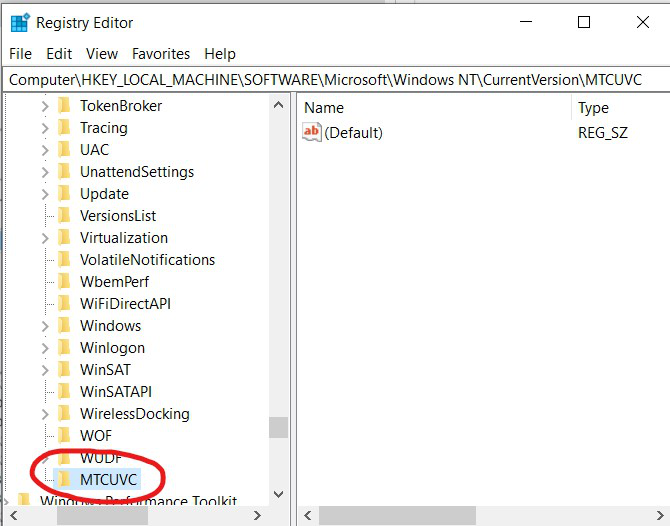Click tree pane horizontal scroll right arrow
Image resolution: width=670 pixels, height=526 pixels.
pyautogui.click(x=257, y=515)
